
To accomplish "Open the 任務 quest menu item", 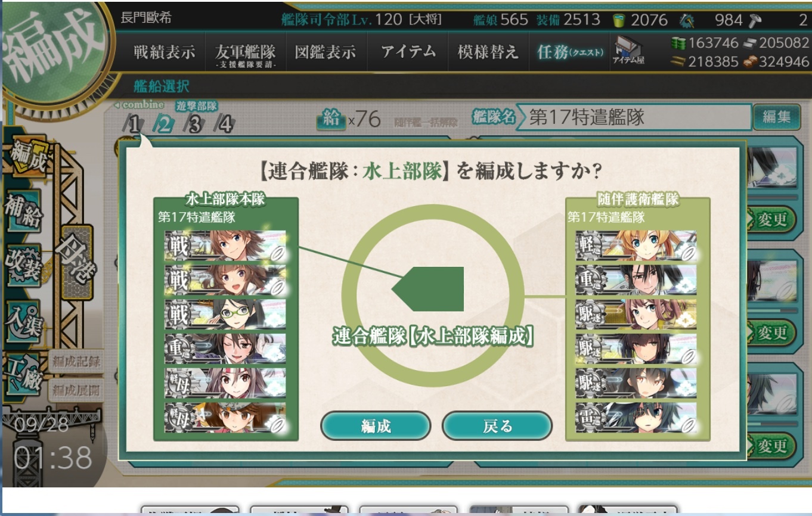I will tap(570, 52).
